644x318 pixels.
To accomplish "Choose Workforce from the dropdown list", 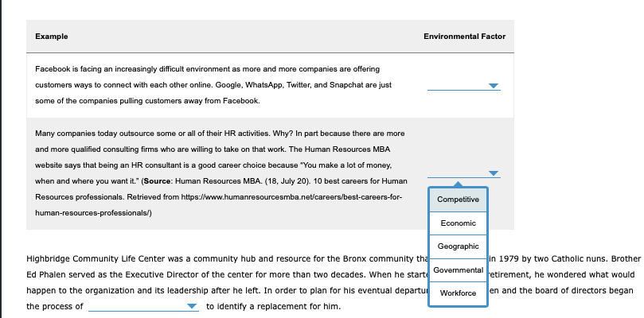I will (x=458, y=293).
